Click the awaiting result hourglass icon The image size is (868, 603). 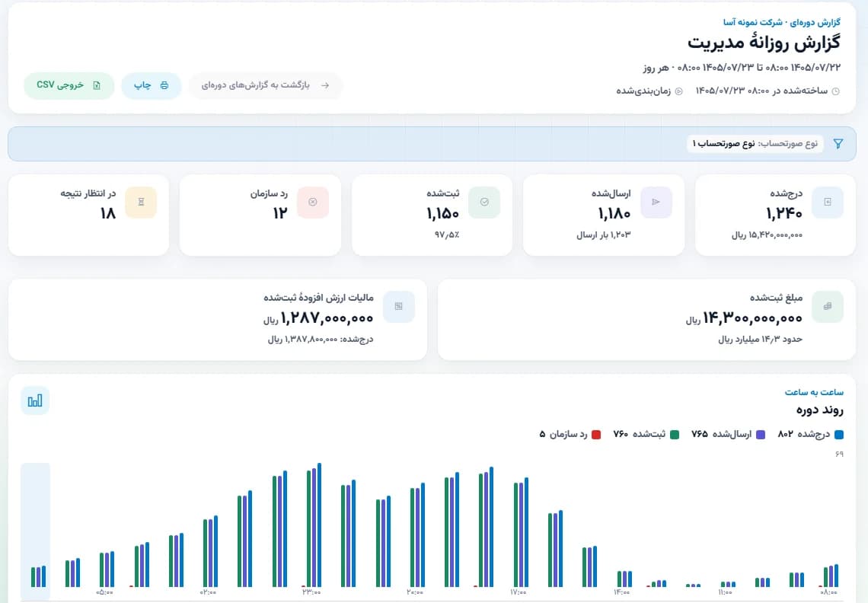141,202
